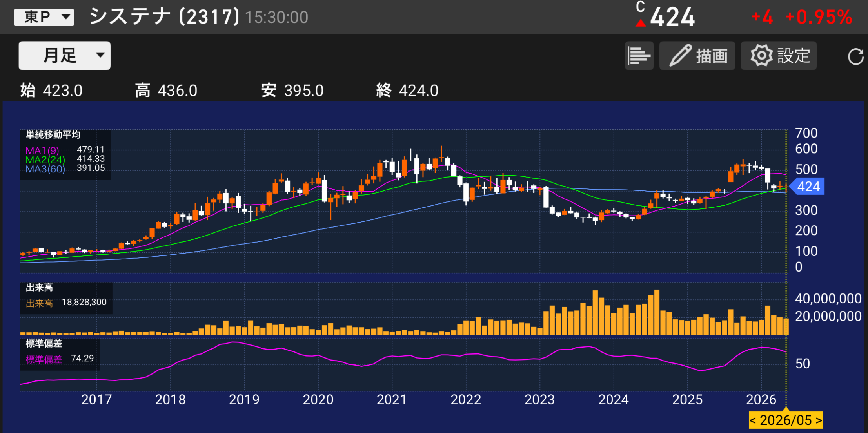Click the 391.05 MA3 value

pos(91,168)
